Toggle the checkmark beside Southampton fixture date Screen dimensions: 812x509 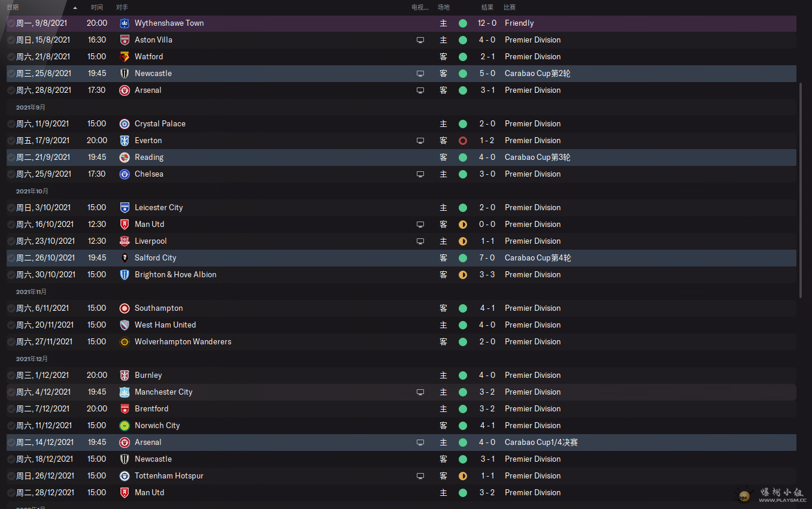[11, 308]
